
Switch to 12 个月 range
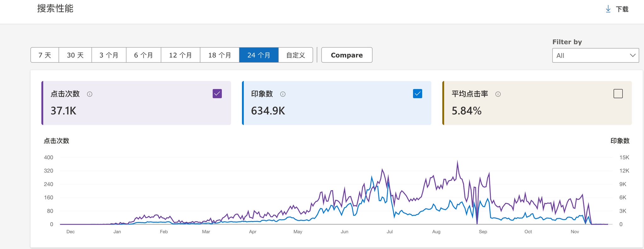(180, 55)
